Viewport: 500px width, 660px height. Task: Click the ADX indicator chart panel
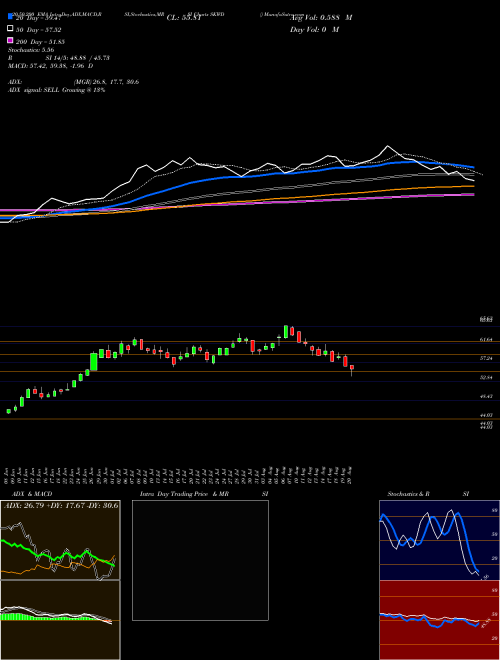60,540
